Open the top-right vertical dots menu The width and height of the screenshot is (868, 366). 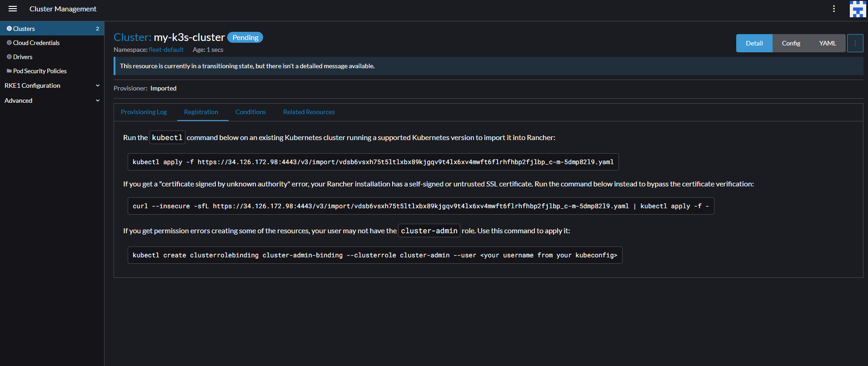click(834, 9)
